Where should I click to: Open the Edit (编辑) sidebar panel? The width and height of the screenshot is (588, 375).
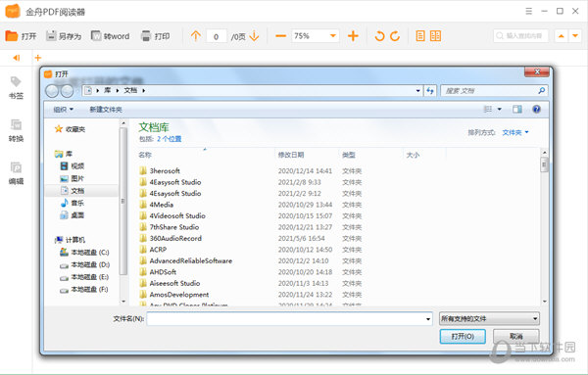tap(16, 173)
